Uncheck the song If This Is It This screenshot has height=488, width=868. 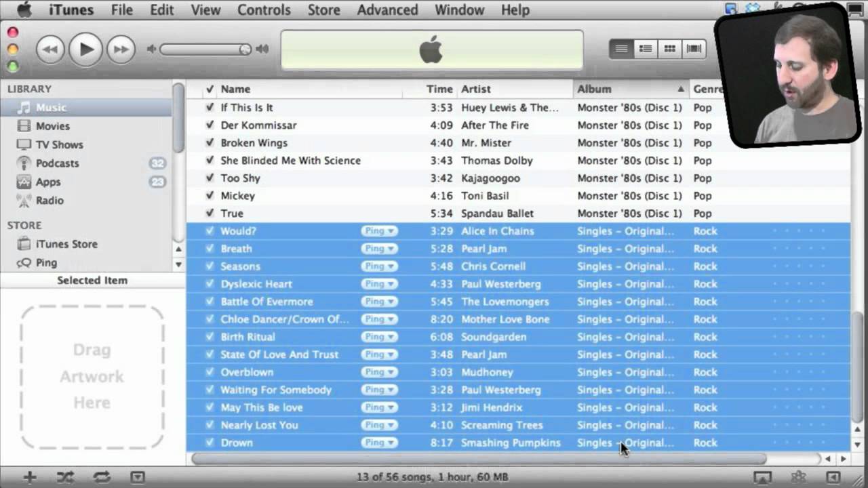[x=210, y=108]
